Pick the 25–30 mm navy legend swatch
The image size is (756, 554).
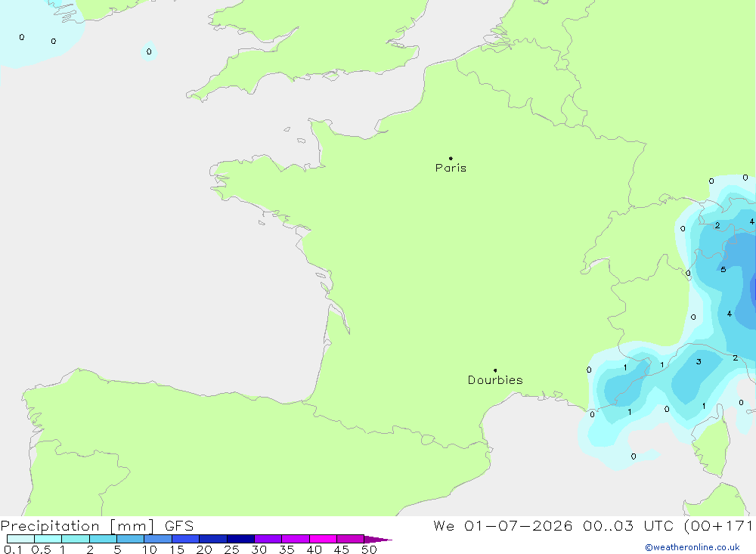[x=240, y=539]
